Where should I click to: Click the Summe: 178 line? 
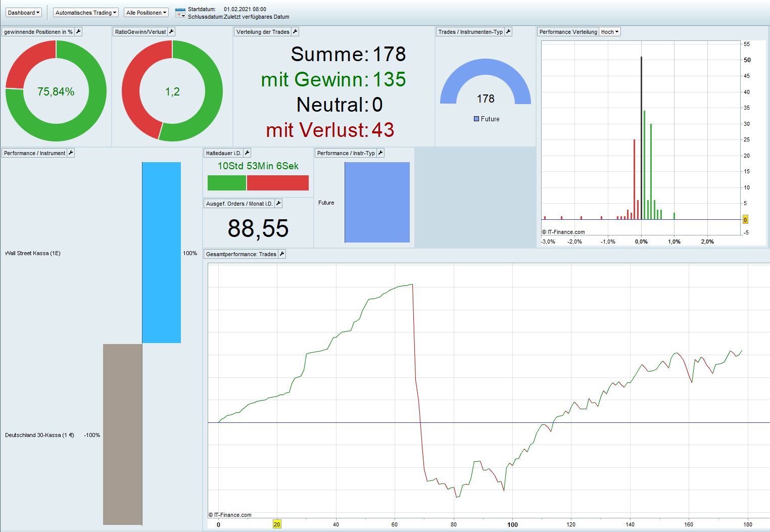click(x=348, y=54)
